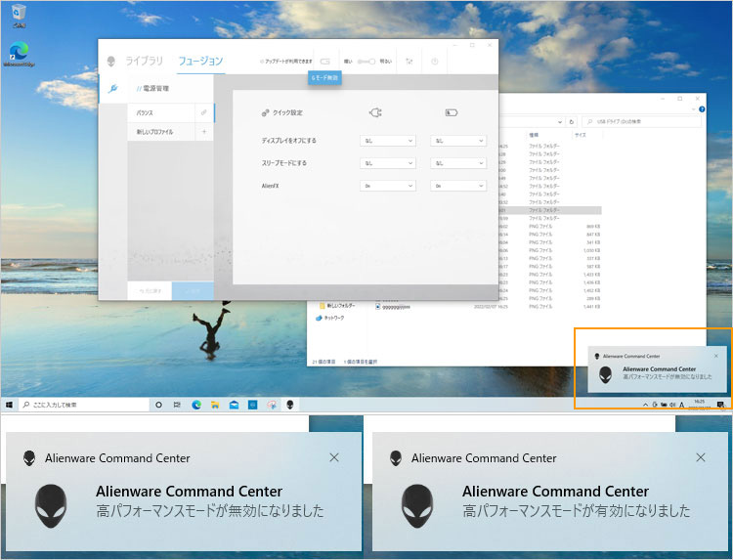The height and width of the screenshot is (560, 733).
Task: Click the greyed revert button under the profile list
Action: pyautogui.click(x=150, y=291)
